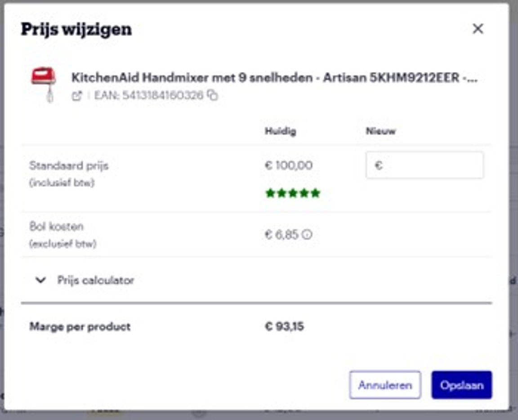Image resolution: width=518 pixels, height=420 pixels.
Task: Cancel with the Annuleren button
Action: coord(385,385)
